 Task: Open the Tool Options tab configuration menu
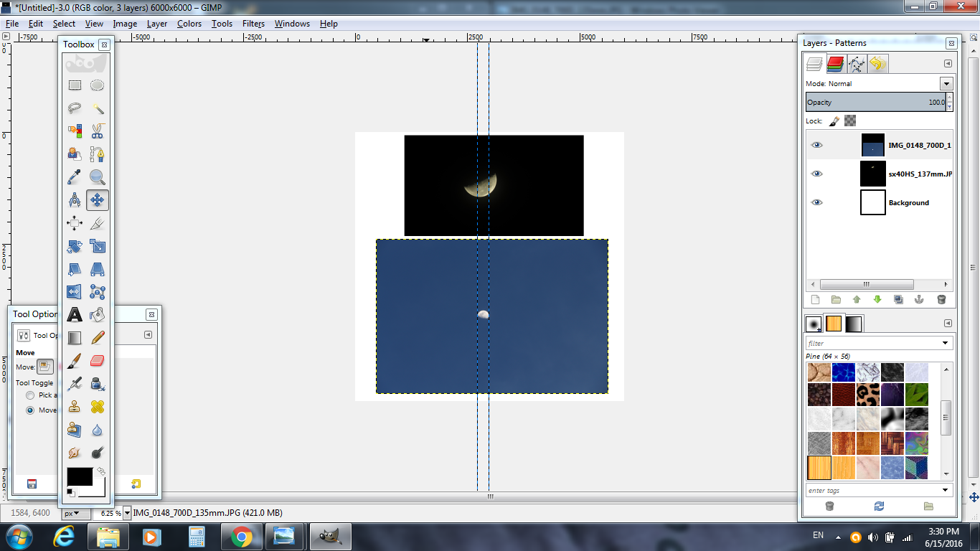(x=148, y=334)
